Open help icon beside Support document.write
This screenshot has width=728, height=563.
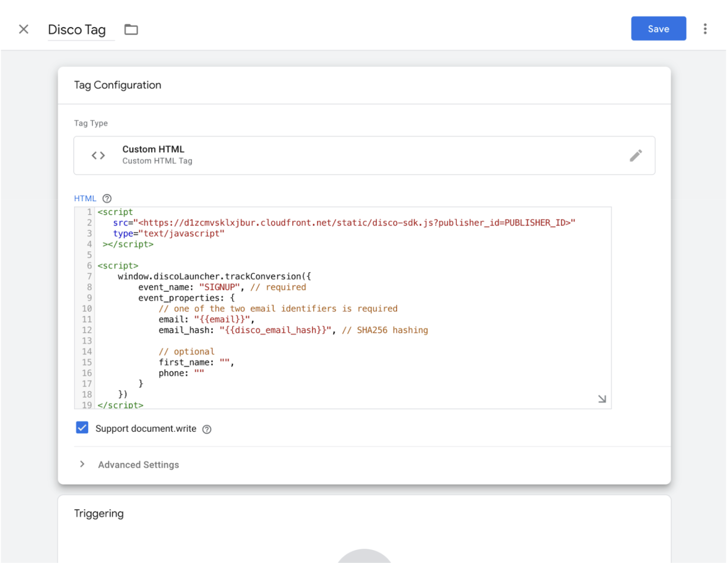tap(207, 429)
